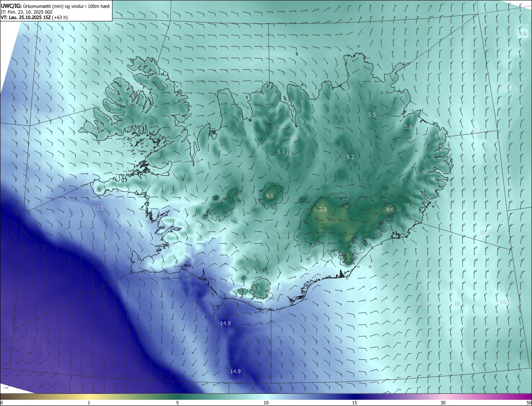Image resolution: width=532 pixels, height=406 pixels.
Task: Click the faint 10.3 value label
Action: pos(485,233)
